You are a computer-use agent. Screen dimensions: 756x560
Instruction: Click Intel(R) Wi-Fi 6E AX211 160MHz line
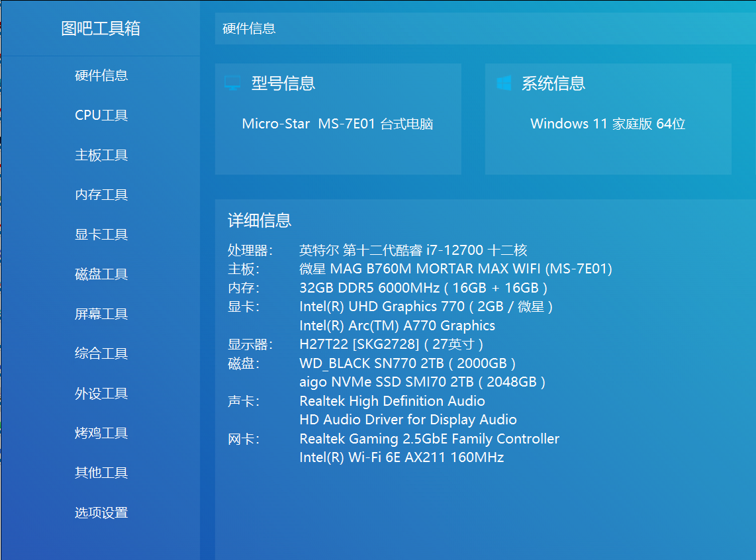tap(402, 457)
